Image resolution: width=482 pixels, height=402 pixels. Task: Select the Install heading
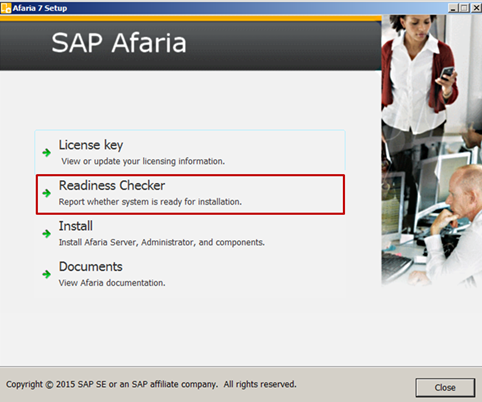[x=76, y=226]
